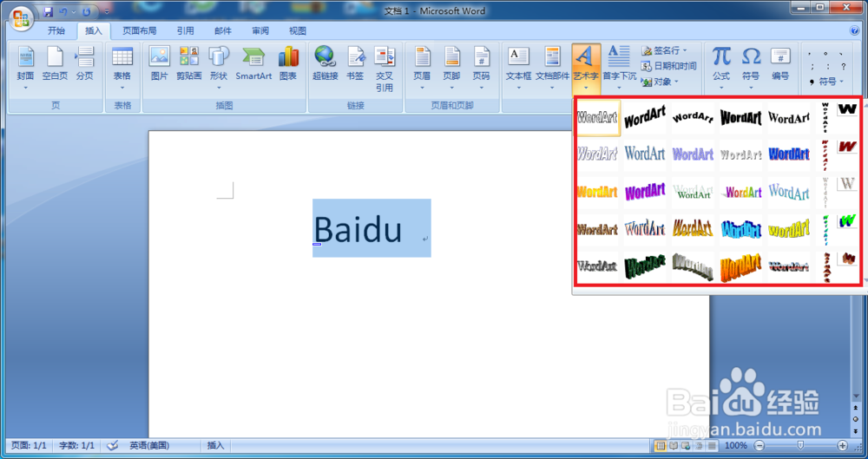The width and height of the screenshot is (868, 459).
Task: Open the Undo history dropdown arrow
Action: coord(73,11)
